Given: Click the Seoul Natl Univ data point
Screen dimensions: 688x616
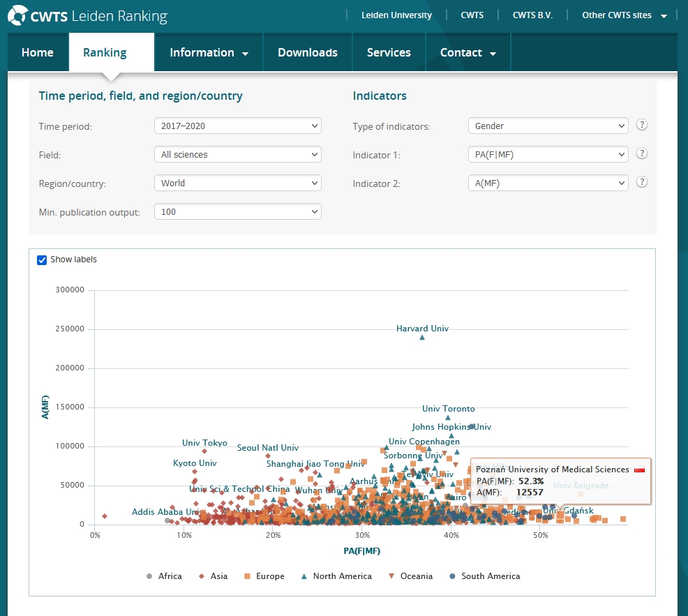Looking at the screenshot, I should coord(268,456).
